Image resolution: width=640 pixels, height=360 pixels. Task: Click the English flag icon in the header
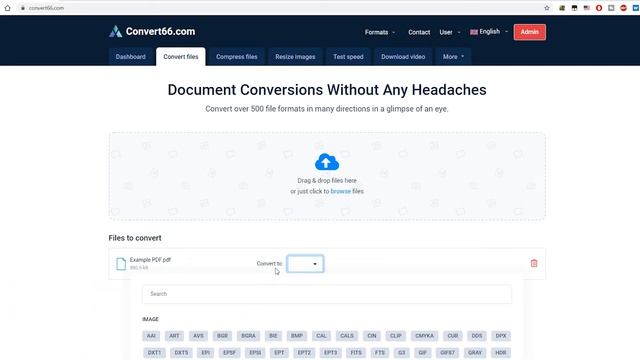pos(473,32)
